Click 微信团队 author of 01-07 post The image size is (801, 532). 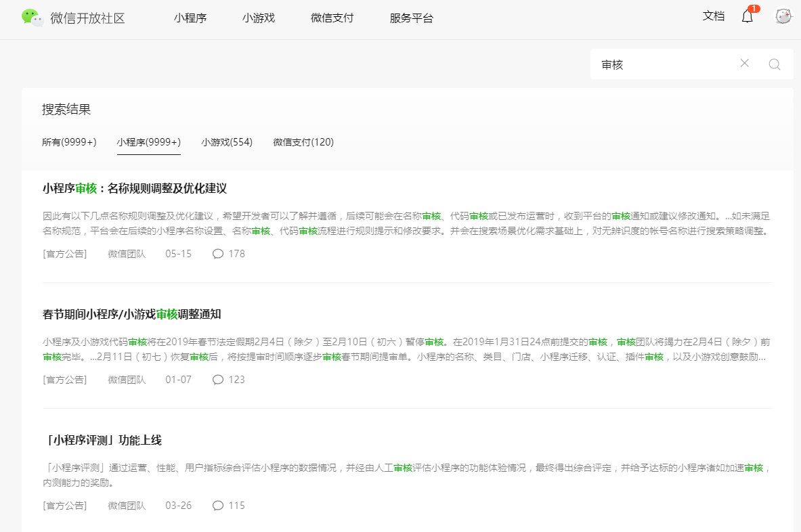click(127, 380)
